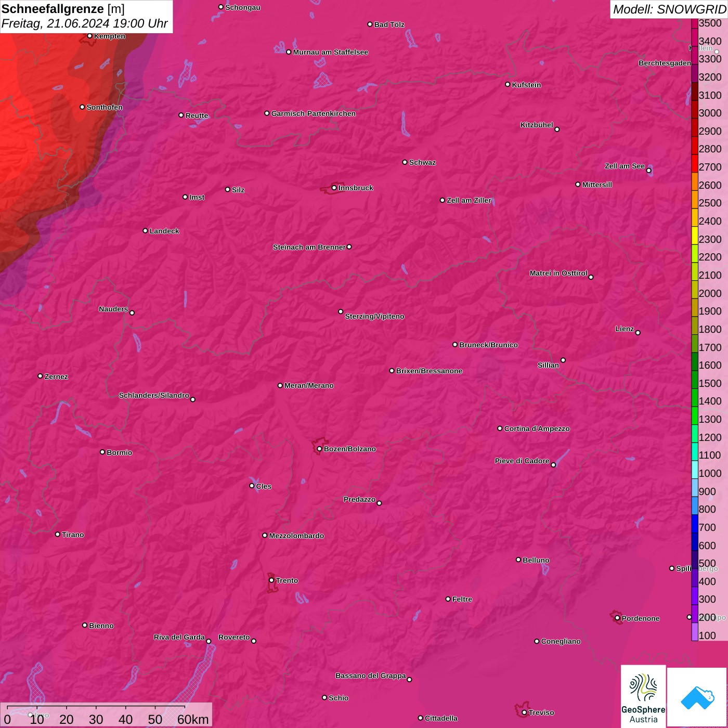
Task: Click the Bozen/Bolzano city marker
Action: (x=319, y=449)
